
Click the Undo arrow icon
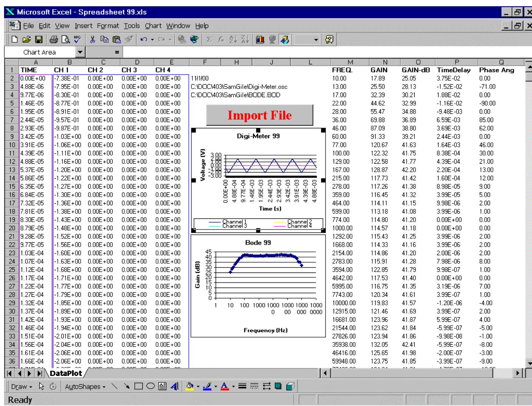[144, 39]
